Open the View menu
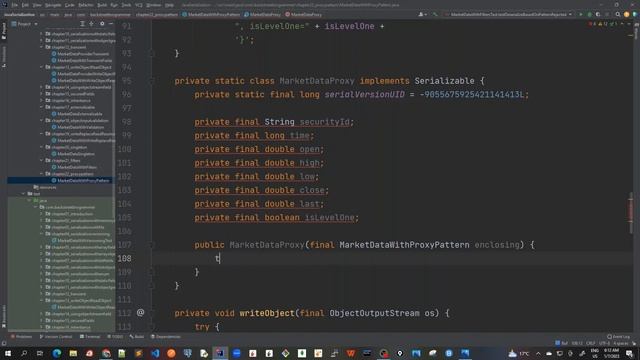Screen dimensions: 640x360 [37, 5]
